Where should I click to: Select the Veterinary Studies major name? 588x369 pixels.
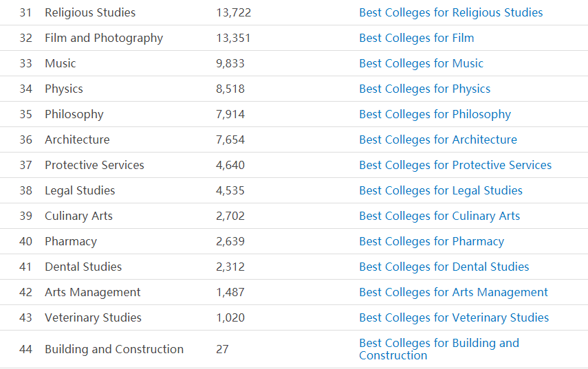click(93, 317)
